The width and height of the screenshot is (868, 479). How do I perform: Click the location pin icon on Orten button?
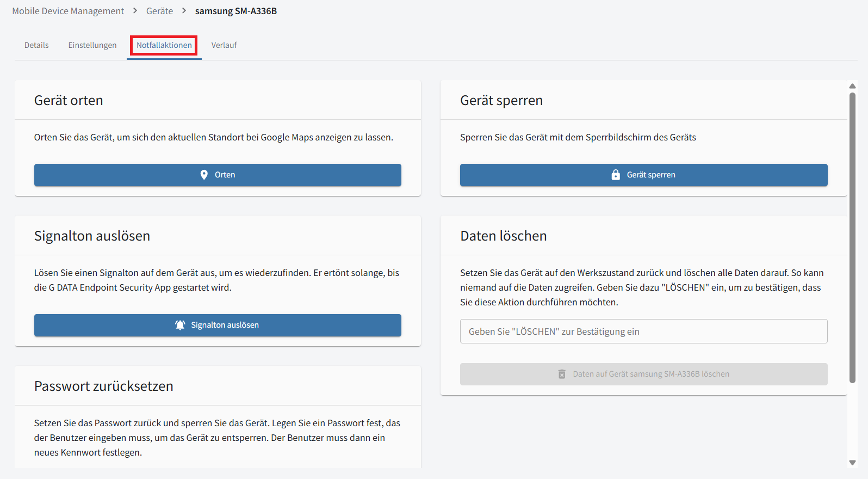click(x=204, y=175)
